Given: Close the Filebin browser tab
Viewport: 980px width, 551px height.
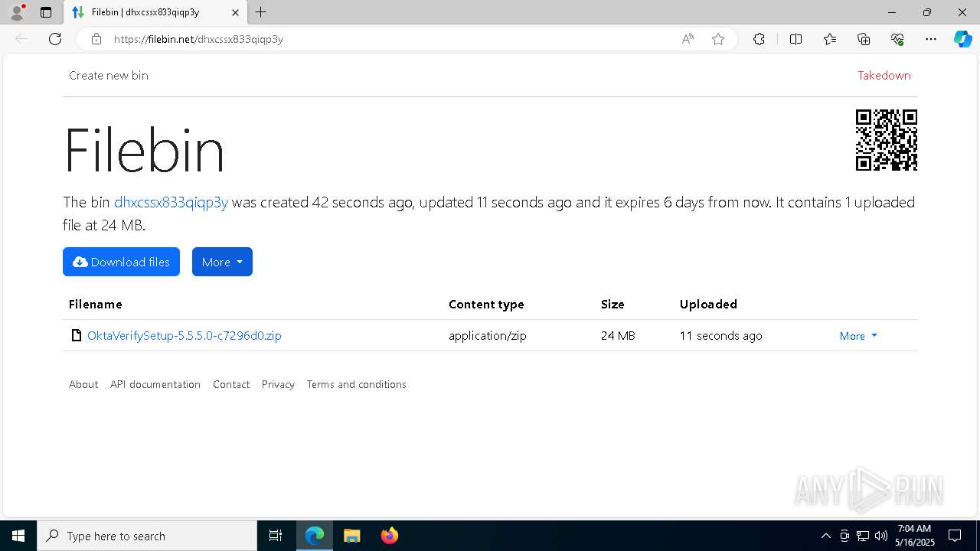Looking at the screenshot, I should tap(235, 12).
